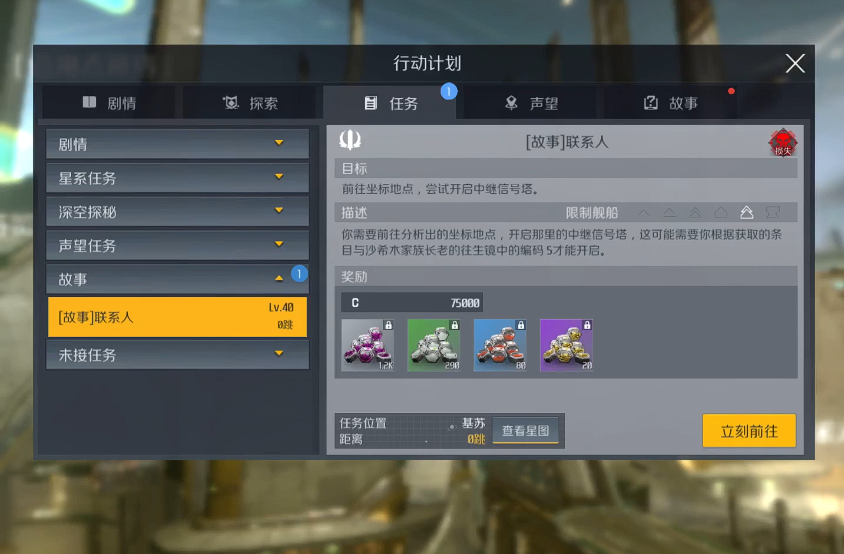Viewport: 844px width, 554px height.
Task: Click the faction emblem beside mission title
Action: tap(350, 140)
